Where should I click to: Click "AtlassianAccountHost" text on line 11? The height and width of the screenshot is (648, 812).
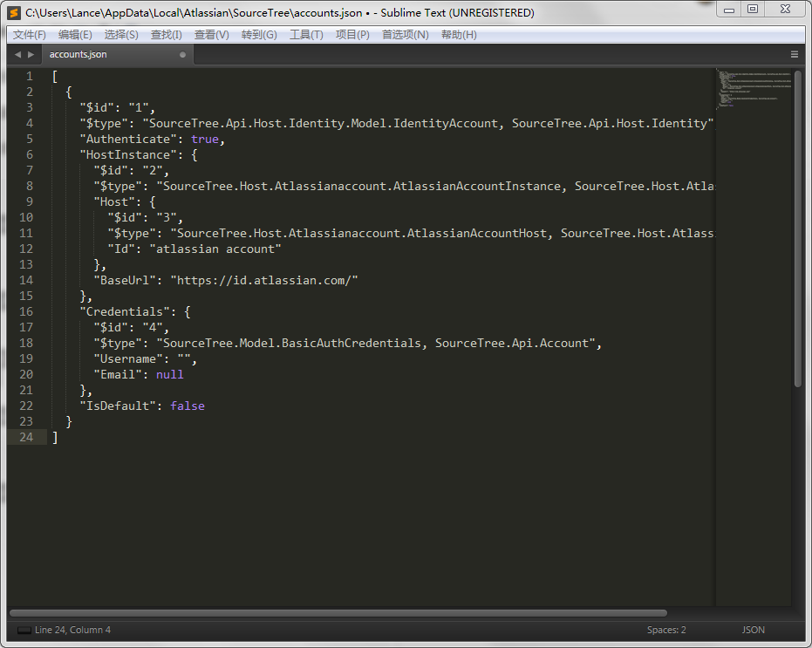pyautogui.click(x=477, y=233)
